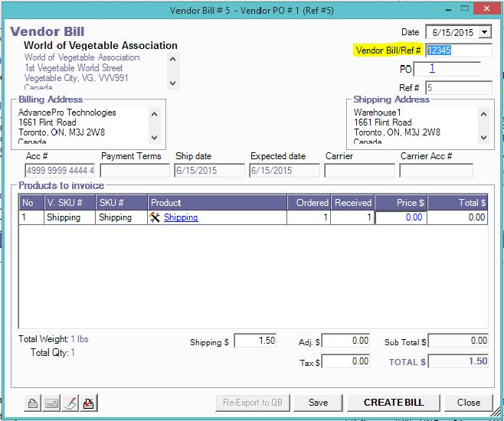
Task: Click the CREATE BILL button
Action: (393, 403)
